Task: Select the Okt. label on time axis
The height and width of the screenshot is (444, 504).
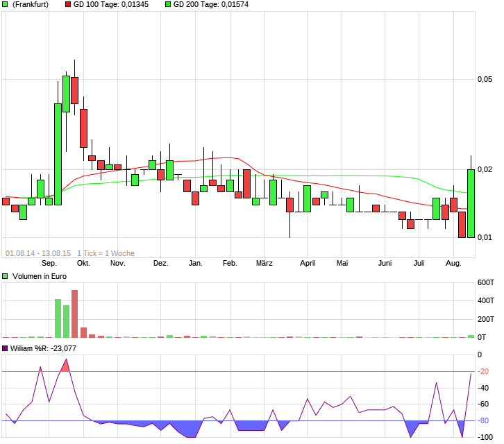Action: 83,264
